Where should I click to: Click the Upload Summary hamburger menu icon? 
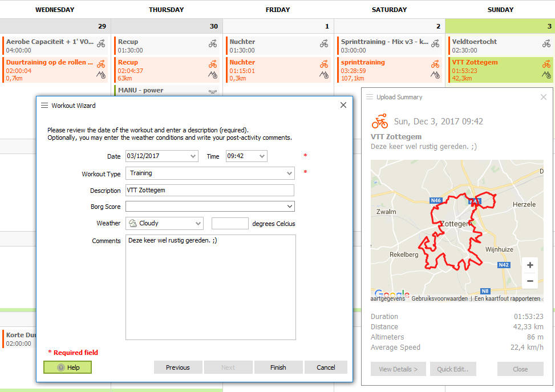pyautogui.click(x=370, y=97)
